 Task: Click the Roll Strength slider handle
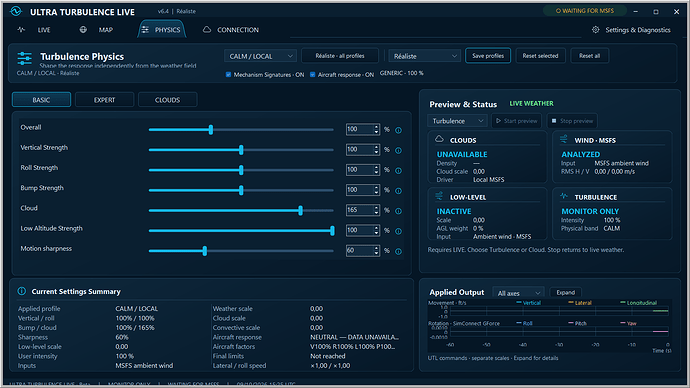coord(241,170)
